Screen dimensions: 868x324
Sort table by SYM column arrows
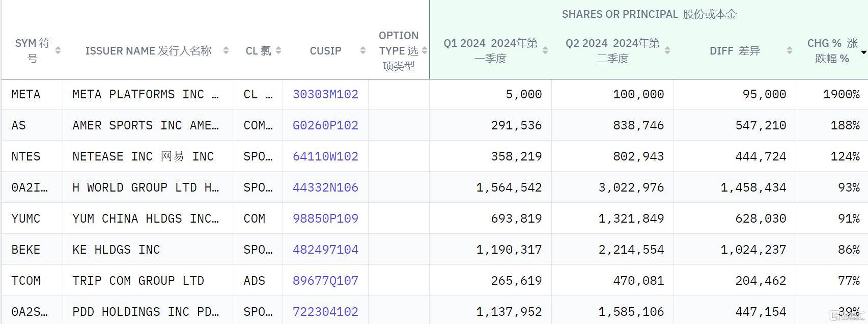point(58,50)
